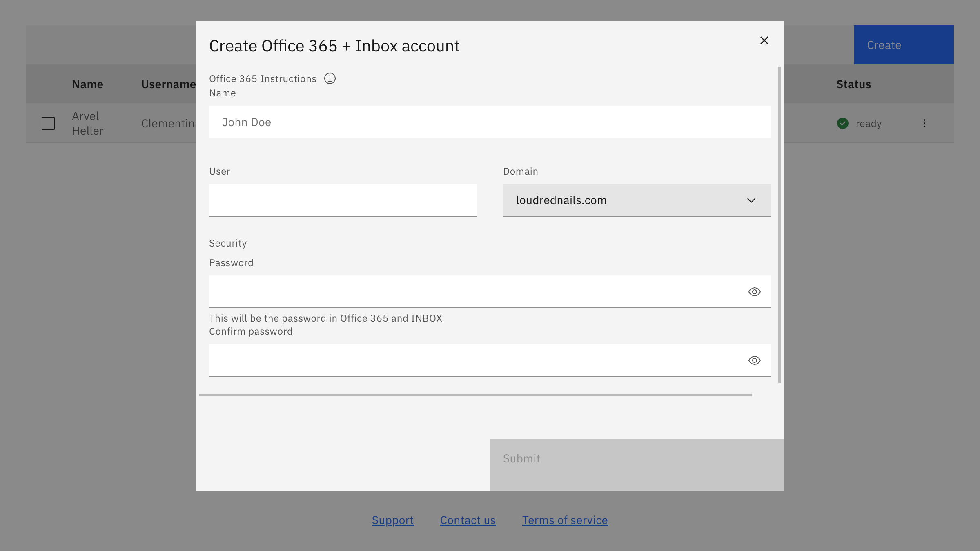Image resolution: width=980 pixels, height=551 pixels.
Task: Click the Name column header
Action: point(87,84)
